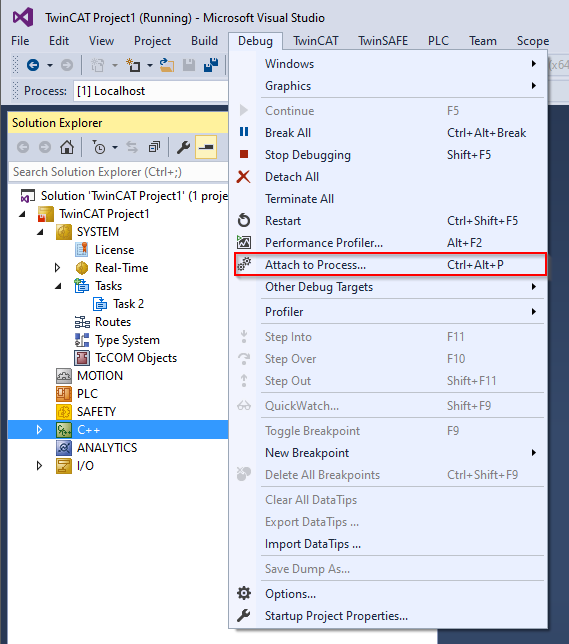Collapse the Tasks tree node

(x=58, y=286)
